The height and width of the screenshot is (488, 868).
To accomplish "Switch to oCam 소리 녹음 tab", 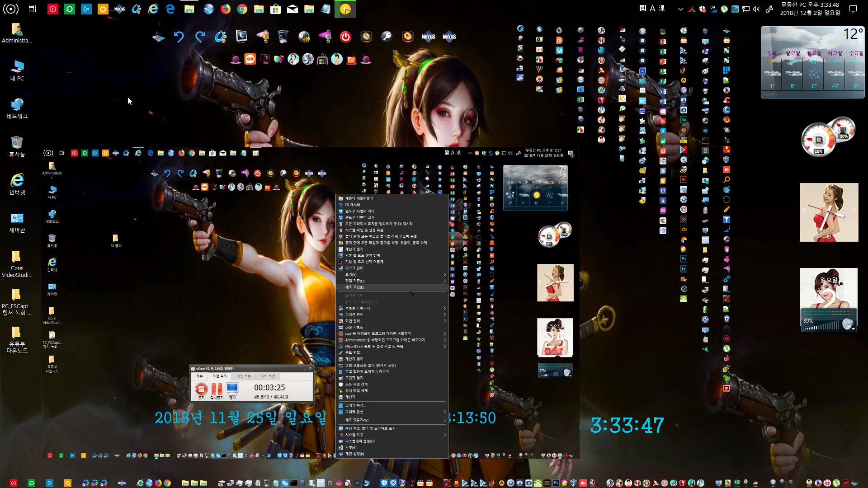I will pos(268,376).
